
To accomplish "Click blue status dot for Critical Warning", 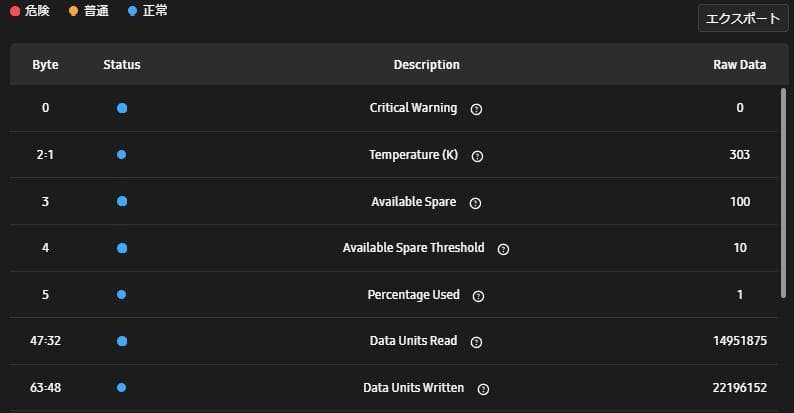I will pyautogui.click(x=122, y=108).
